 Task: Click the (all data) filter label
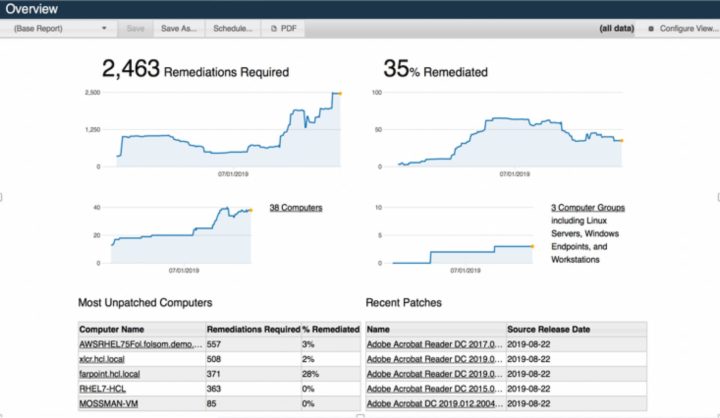(x=617, y=28)
